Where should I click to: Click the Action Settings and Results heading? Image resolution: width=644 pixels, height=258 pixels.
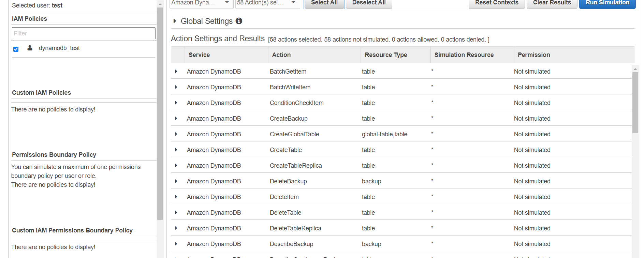218,39
